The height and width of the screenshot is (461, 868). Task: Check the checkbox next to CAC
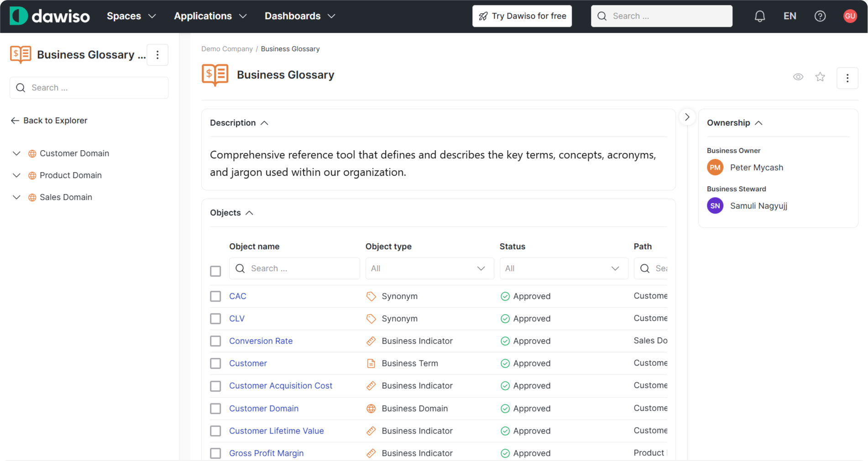[x=215, y=296]
